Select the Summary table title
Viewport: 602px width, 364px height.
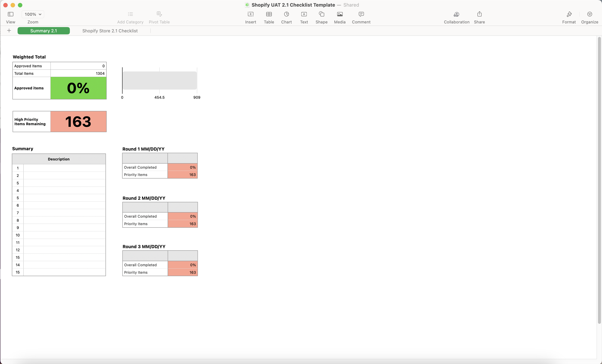(x=22, y=149)
